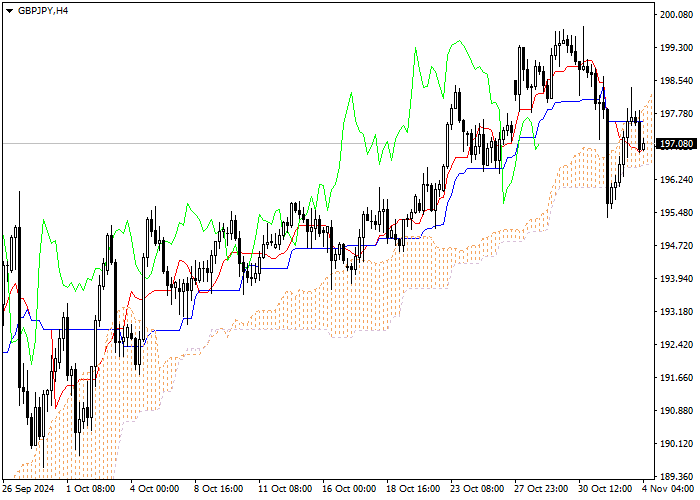
Task: Click the 189.360 price axis label
Action: 676,476
